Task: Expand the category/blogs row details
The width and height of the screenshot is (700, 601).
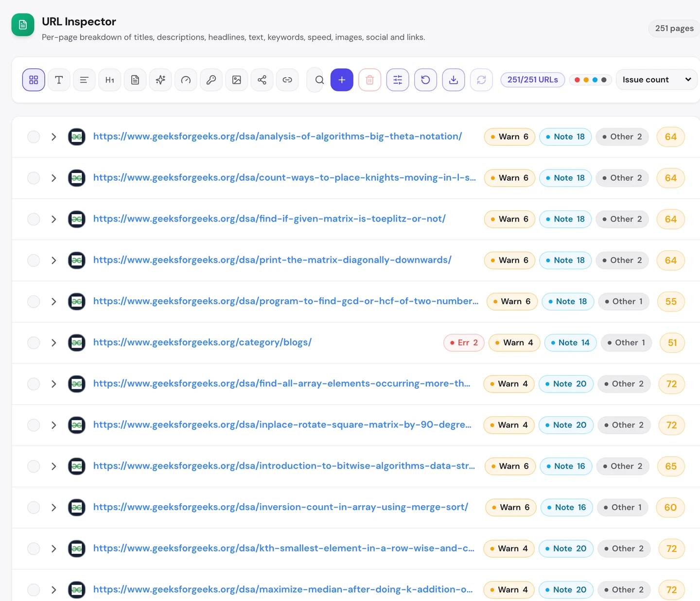Action: point(54,343)
